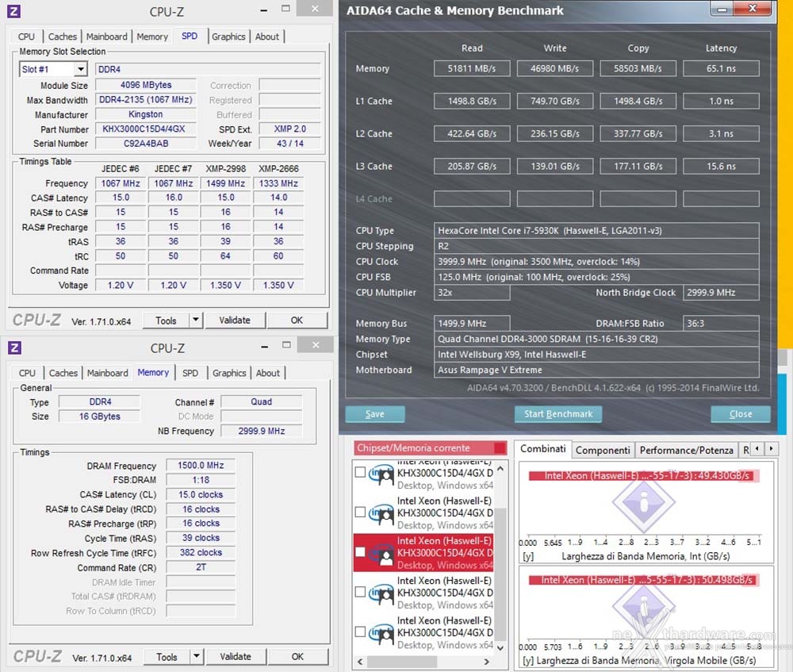Select the About tab in the CPU-Z SPD window
The image size is (793, 672).
click(x=267, y=37)
